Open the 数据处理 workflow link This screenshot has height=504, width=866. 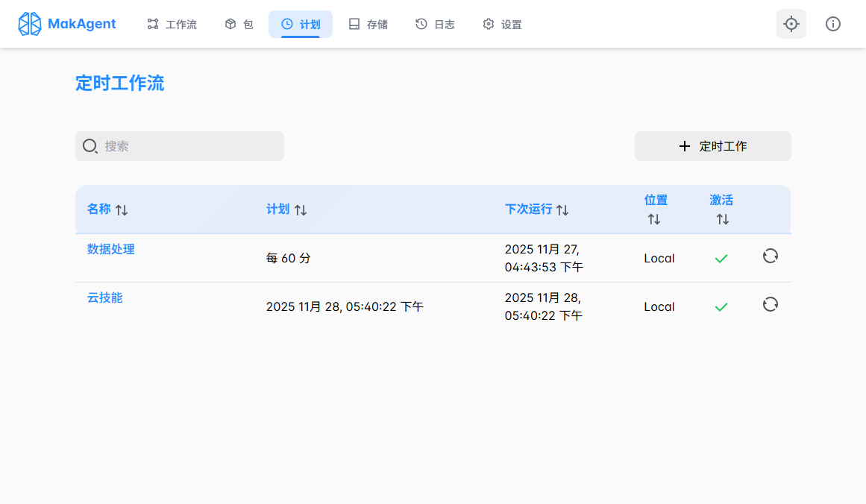point(111,249)
